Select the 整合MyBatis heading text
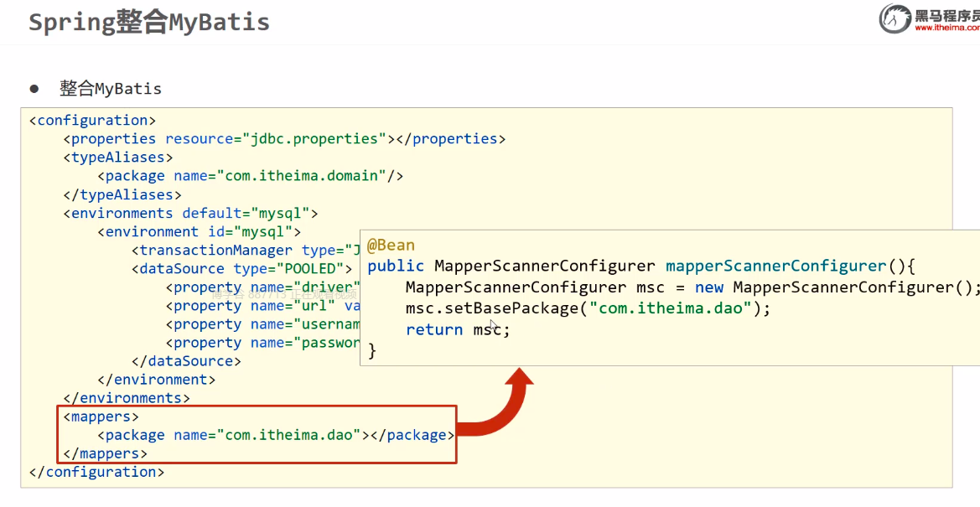Viewport: 980px width, 507px height. pos(110,89)
